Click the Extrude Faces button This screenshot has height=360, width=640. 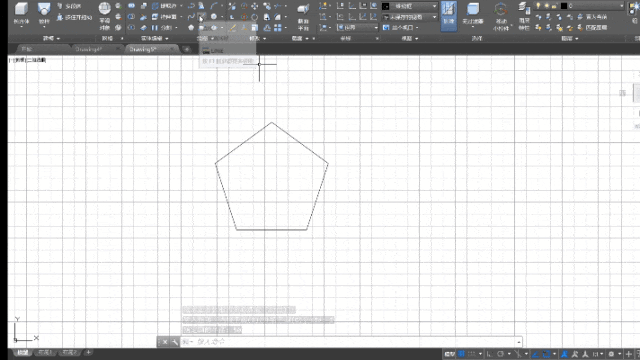pyautogui.click(x=164, y=17)
